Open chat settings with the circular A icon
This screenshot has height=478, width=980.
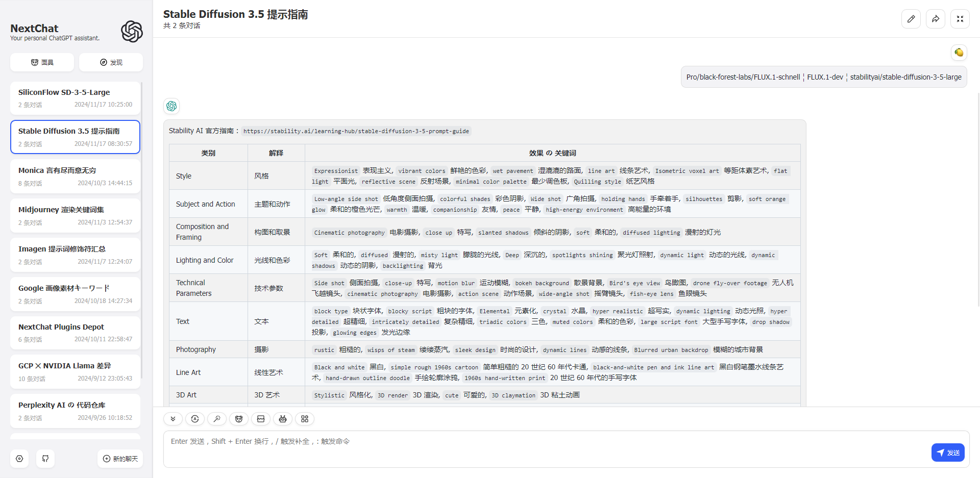pyautogui.click(x=195, y=419)
